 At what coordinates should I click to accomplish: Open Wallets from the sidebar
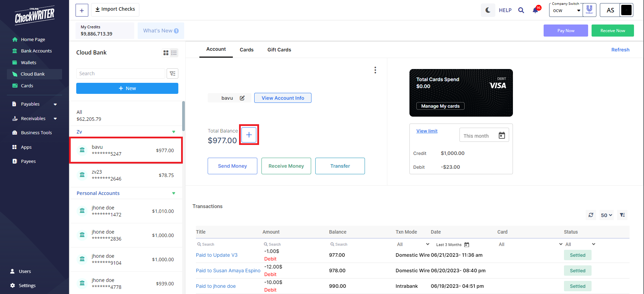(x=28, y=62)
